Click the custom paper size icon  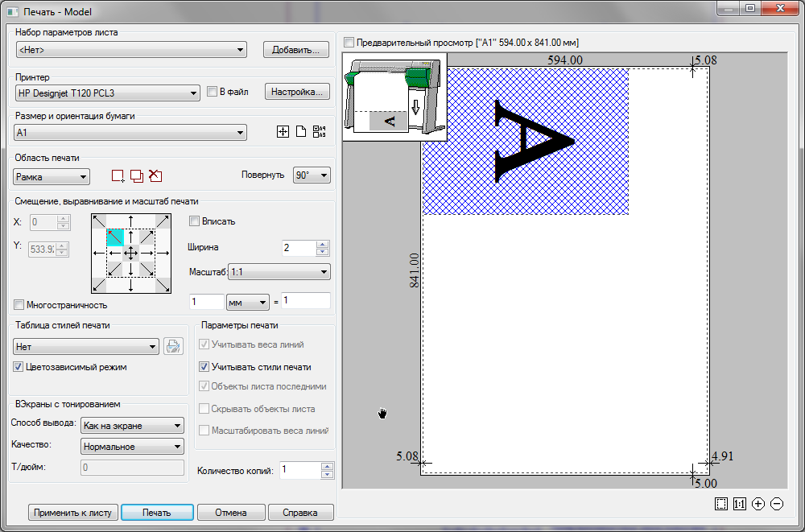tap(283, 131)
